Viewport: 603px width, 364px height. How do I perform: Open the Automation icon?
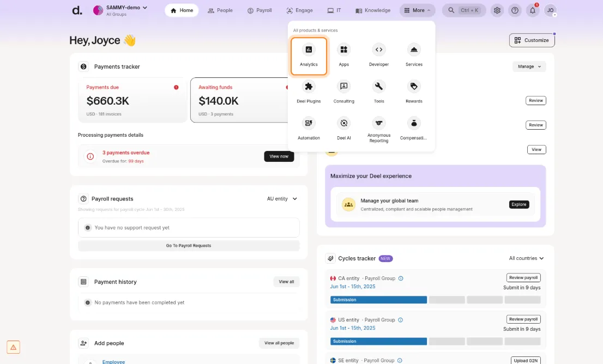[x=309, y=123]
